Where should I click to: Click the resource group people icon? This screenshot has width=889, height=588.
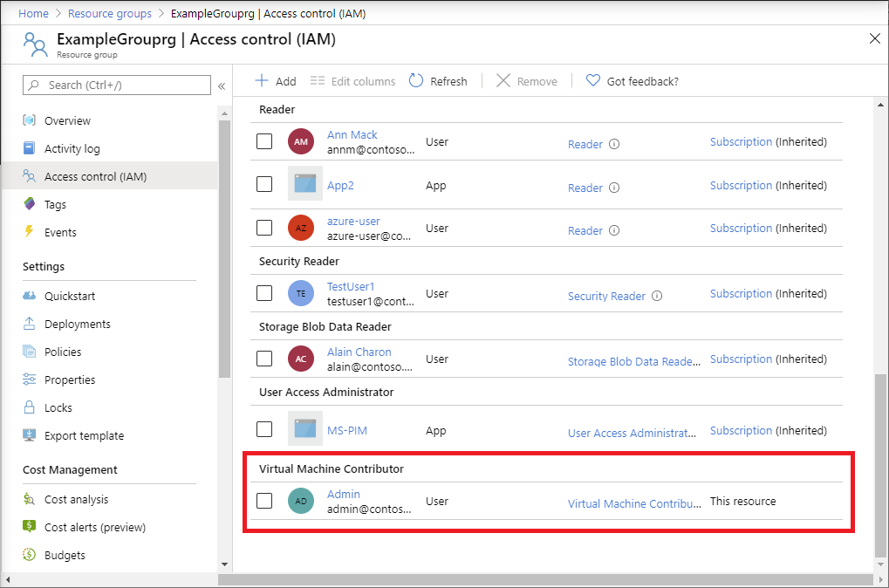click(x=35, y=44)
